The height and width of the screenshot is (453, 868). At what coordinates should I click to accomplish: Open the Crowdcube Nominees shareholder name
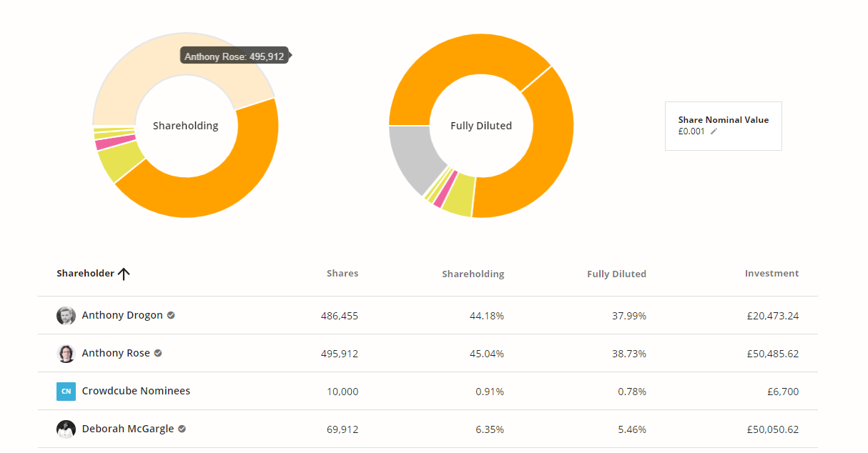coord(136,391)
